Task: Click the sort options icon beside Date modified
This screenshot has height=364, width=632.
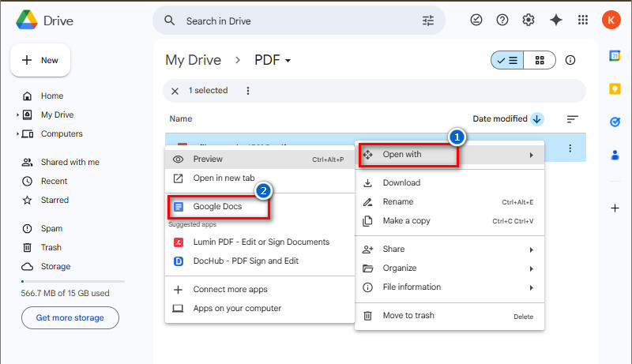Action: (572, 118)
